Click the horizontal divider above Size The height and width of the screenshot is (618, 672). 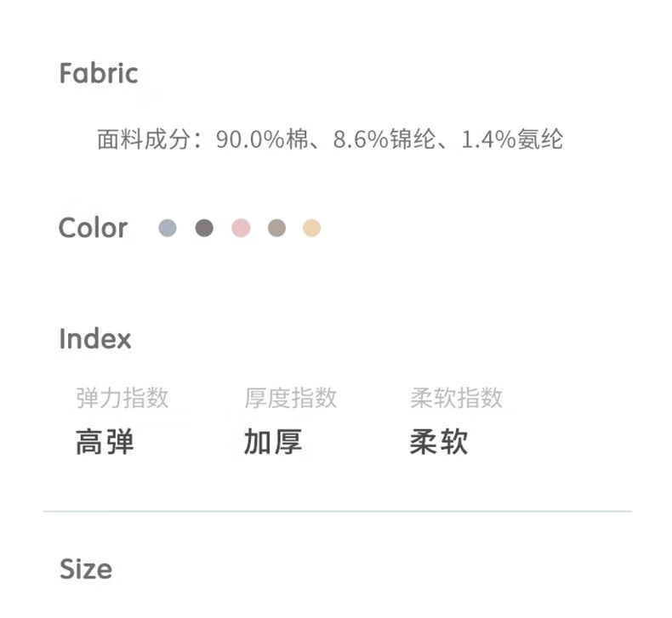[x=338, y=512]
